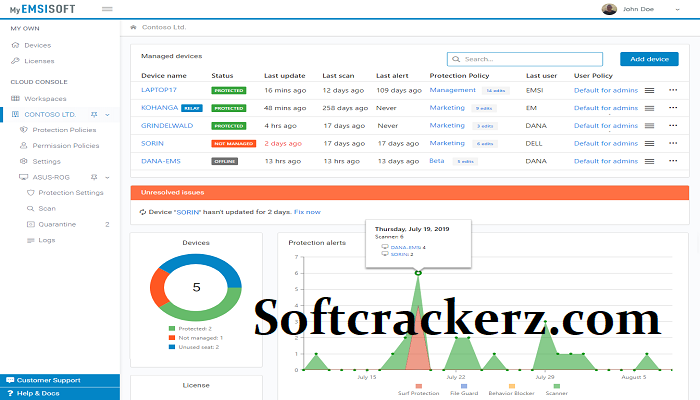
Task: Open Protection Settings for ASUS-ROG
Action: tap(71, 193)
